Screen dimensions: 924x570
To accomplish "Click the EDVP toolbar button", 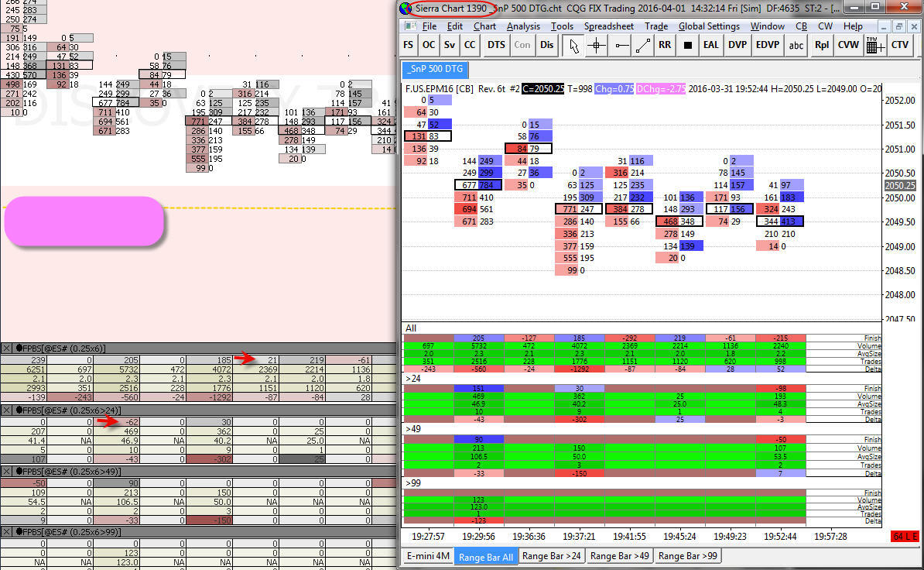I will click(767, 45).
